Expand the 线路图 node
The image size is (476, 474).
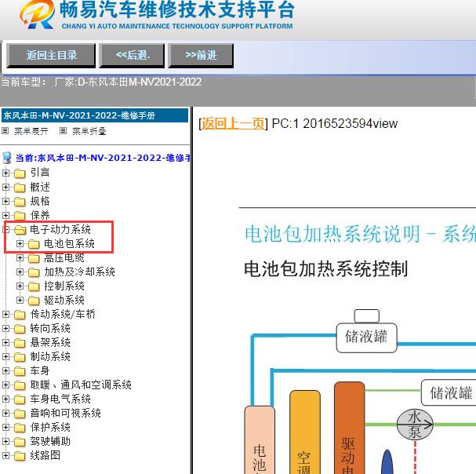(5, 456)
